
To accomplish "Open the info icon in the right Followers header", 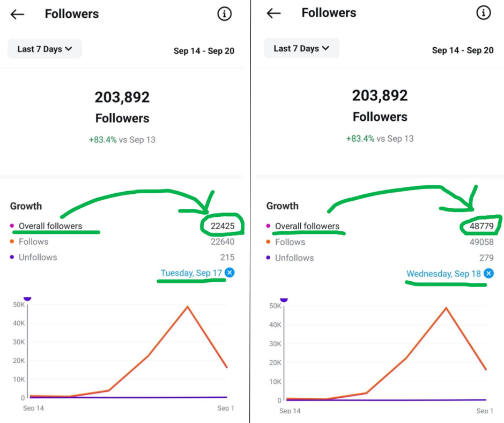I will pyautogui.click(x=484, y=13).
